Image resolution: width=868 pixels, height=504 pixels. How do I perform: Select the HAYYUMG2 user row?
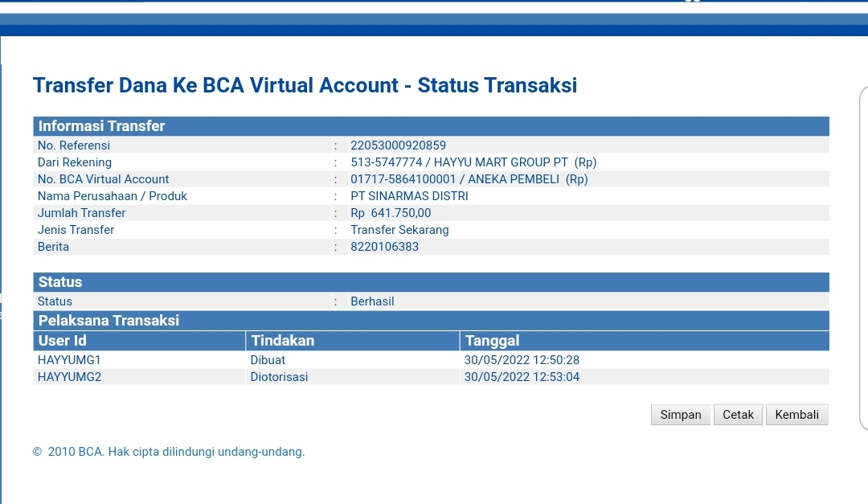[69, 377]
